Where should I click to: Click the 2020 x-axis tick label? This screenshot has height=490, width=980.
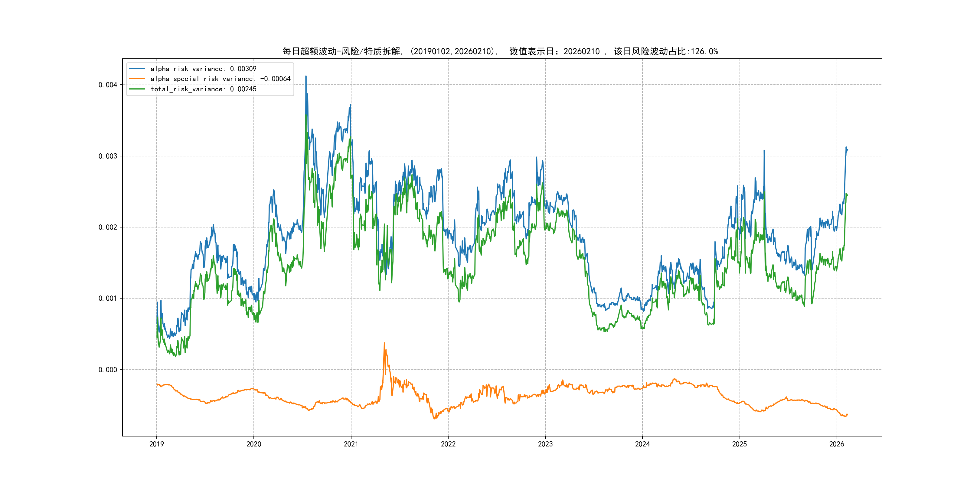254,444
